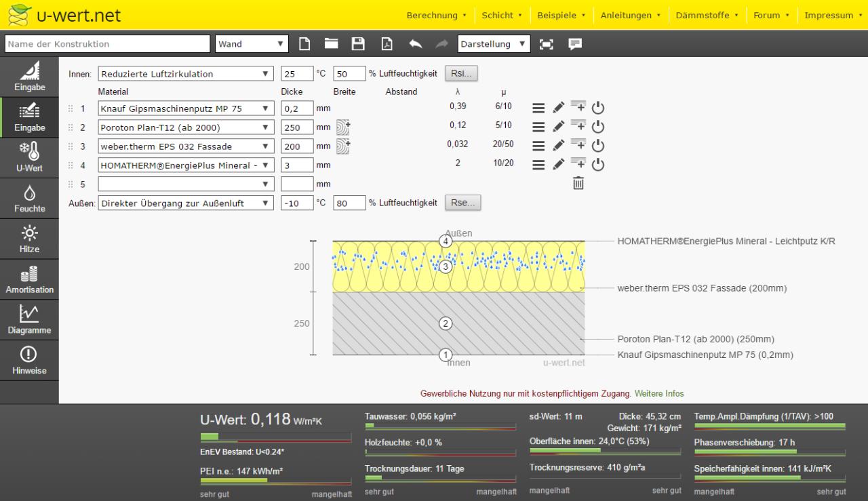Image resolution: width=868 pixels, height=501 pixels.
Task: Toggle fullscreen view icon in toolbar
Action: tap(546, 44)
